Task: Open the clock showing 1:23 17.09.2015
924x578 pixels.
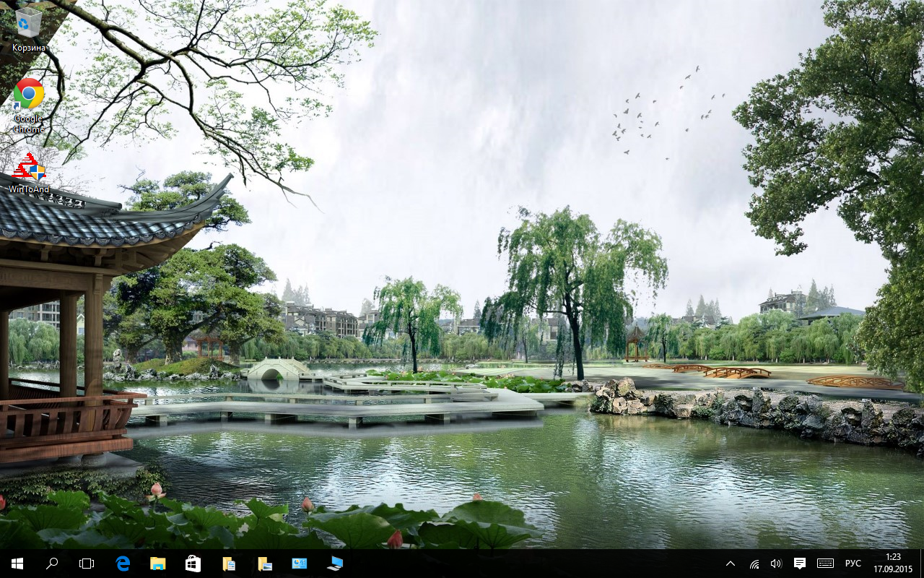Action: pyautogui.click(x=893, y=564)
